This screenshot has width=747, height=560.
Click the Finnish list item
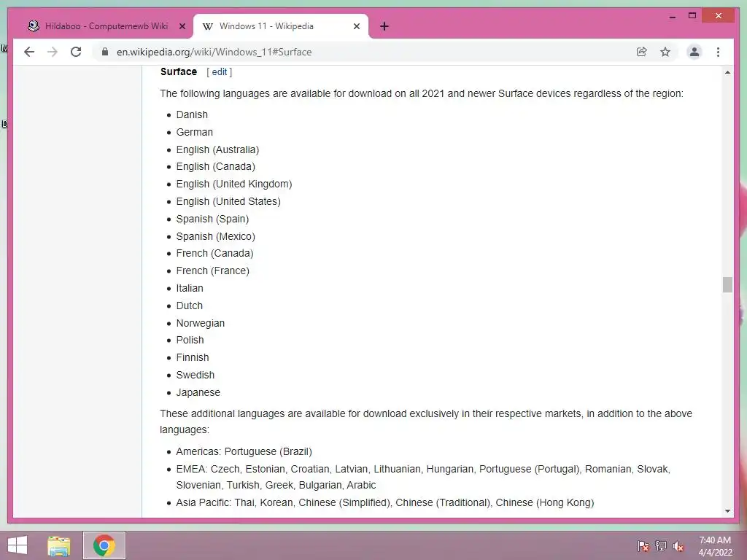(x=193, y=357)
